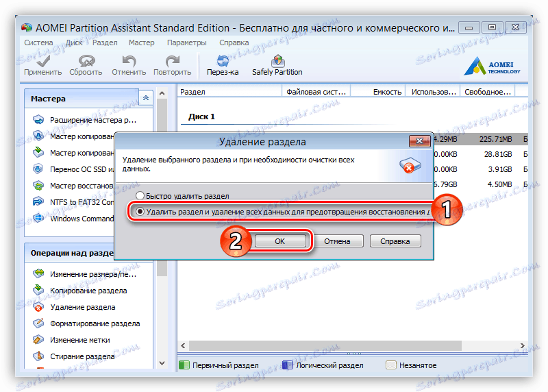
Task: Open the Safely Partition toolbar icon
Action: coord(277,61)
